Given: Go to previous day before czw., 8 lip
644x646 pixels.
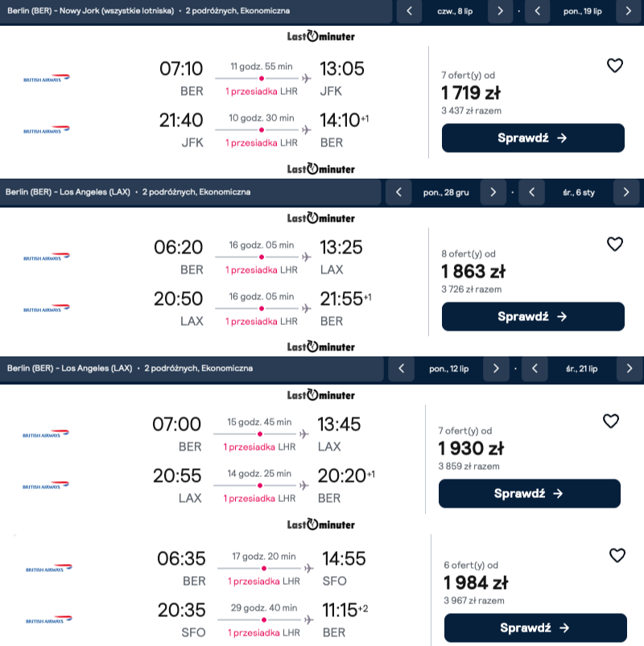Looking at the screenshot, I should pyautogui.click(x=409, y=11).
